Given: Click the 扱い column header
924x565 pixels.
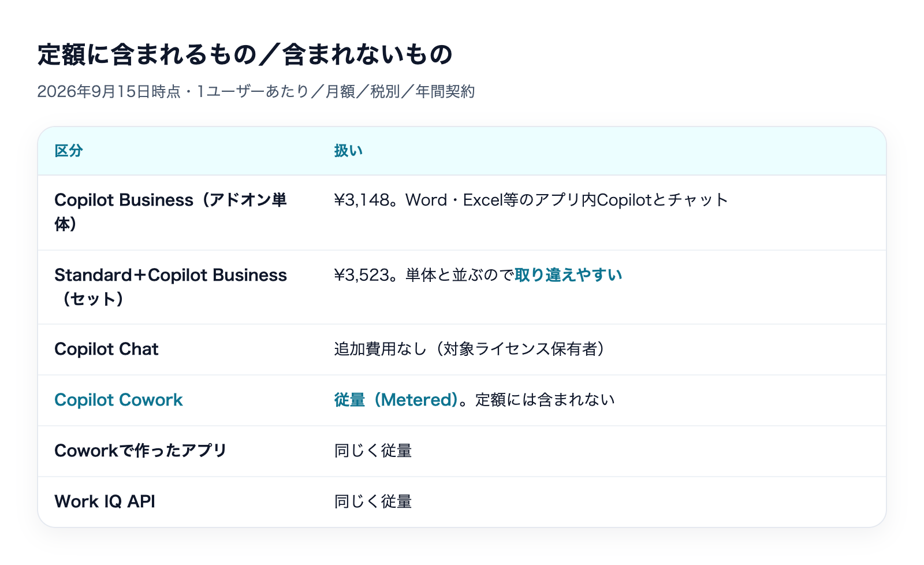Looking at the screenshot, I should (348, 151).
